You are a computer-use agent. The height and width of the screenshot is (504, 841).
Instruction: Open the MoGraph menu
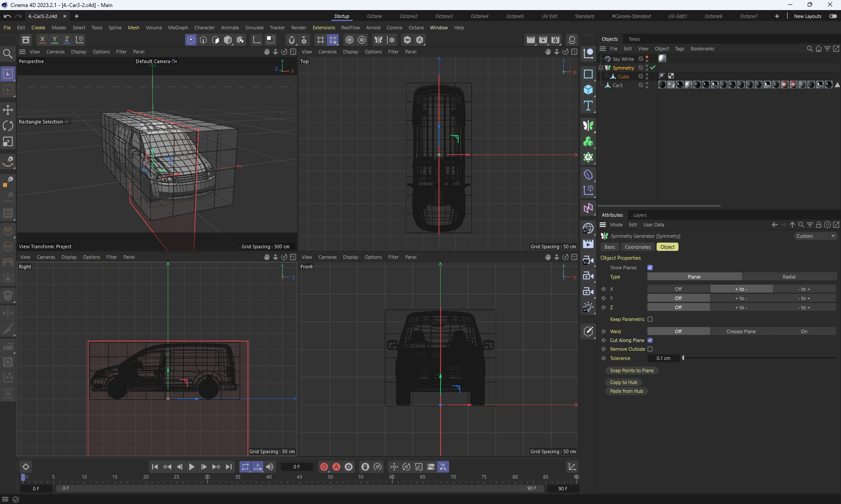(178, 28)
